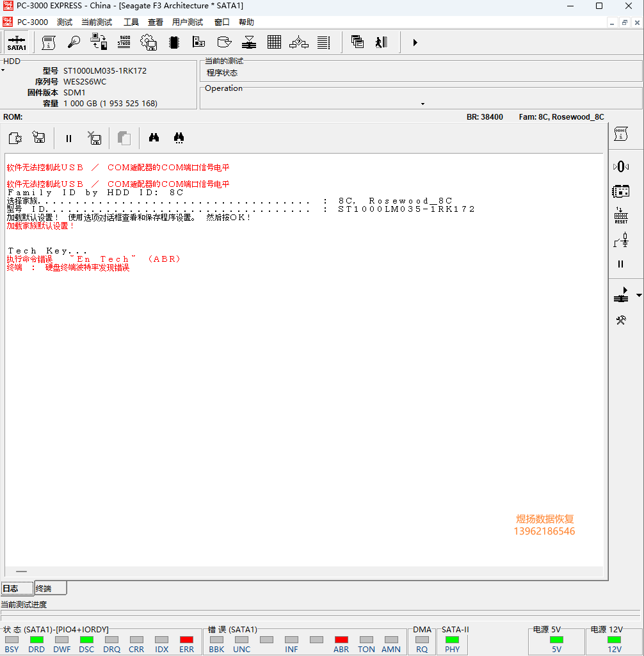Click the binoculars find icon

(154, 137)
